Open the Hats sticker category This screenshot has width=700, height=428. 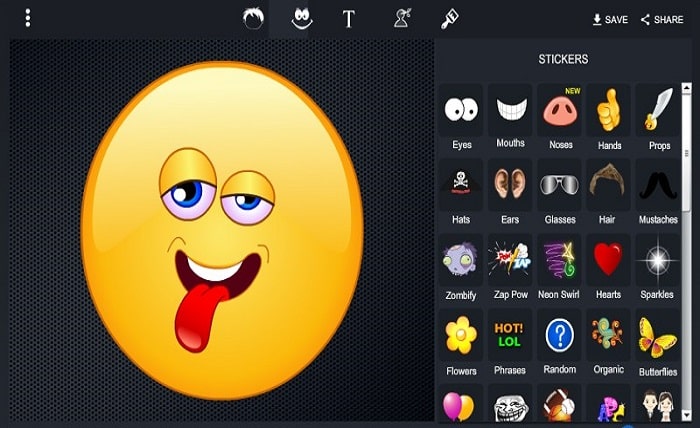click(x=461, y=192)
